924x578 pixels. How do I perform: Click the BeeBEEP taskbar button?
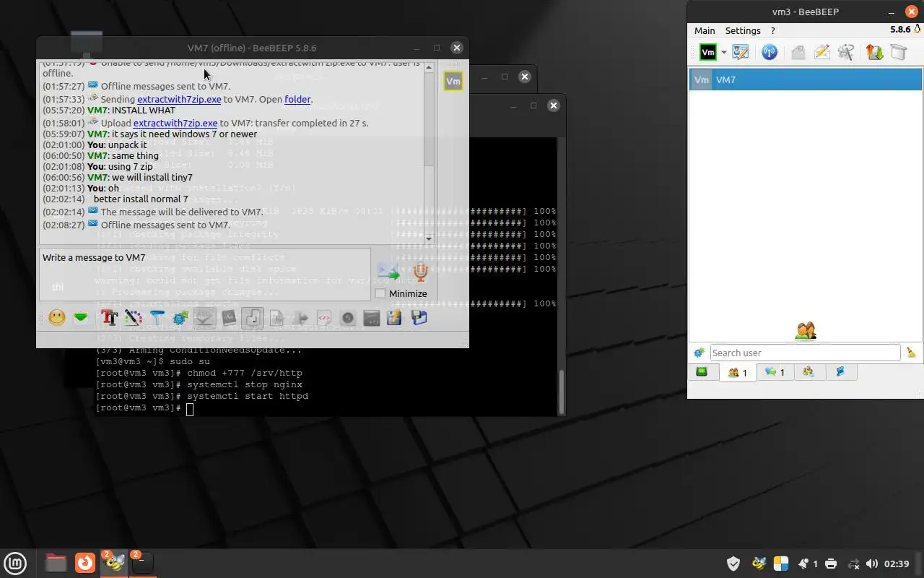point(114,562)
